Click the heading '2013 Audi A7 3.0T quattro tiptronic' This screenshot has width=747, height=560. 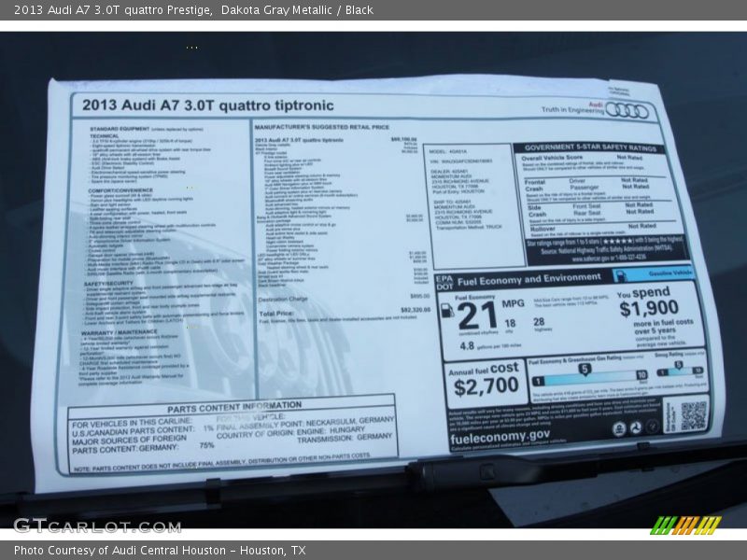207,105
